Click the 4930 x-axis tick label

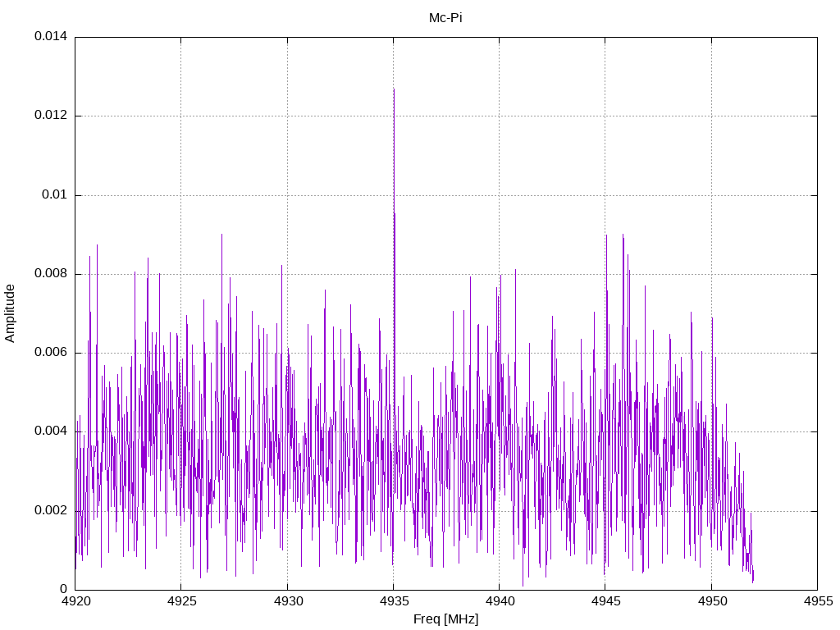pyautogui.click(x=288, y=601)
